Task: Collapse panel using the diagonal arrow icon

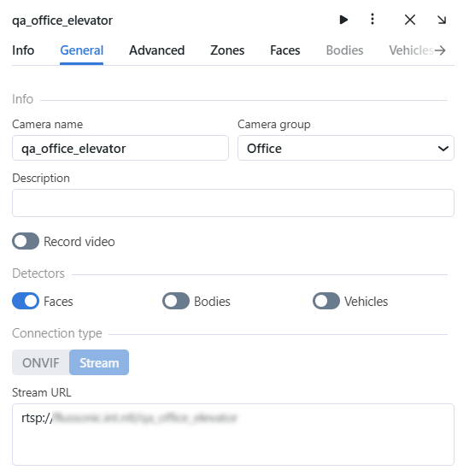Action: click(x=442, y=20)
